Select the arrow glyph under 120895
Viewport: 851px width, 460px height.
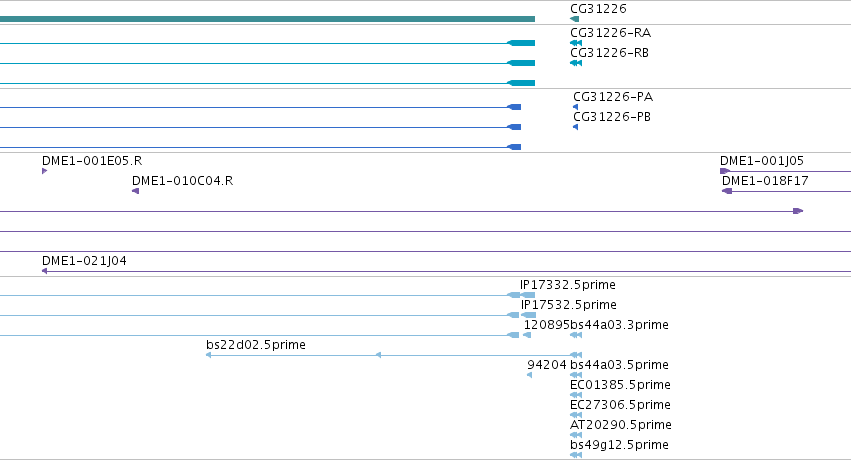(526, 335)
